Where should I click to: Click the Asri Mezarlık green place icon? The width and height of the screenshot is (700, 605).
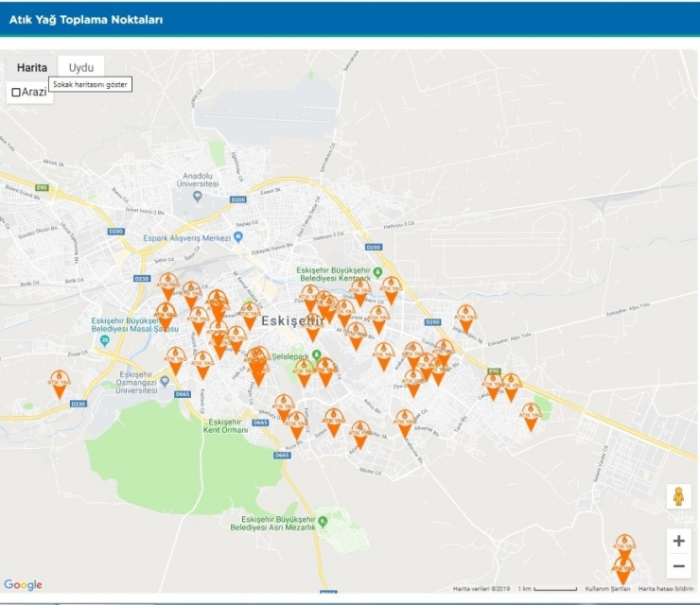[323, 521]
